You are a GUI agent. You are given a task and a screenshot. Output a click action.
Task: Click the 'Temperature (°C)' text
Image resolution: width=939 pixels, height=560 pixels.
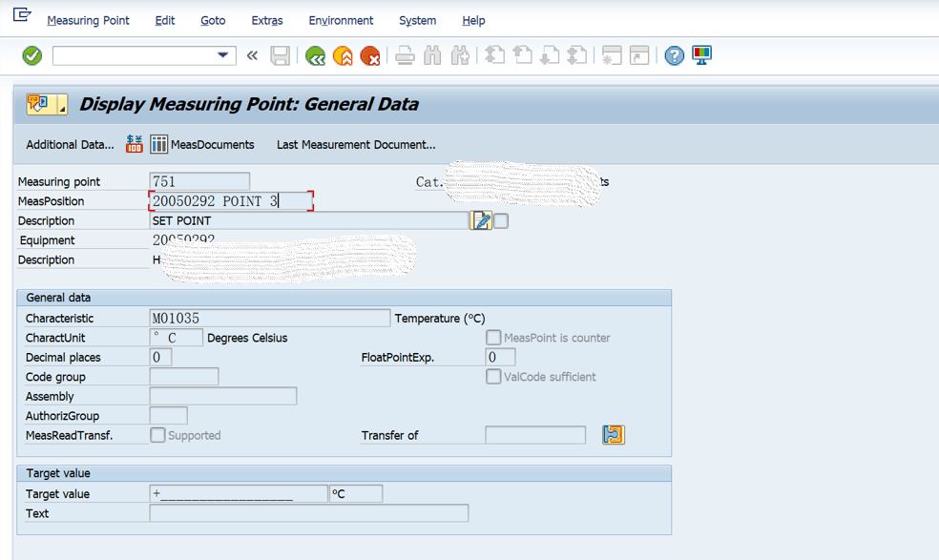[440, 318]
